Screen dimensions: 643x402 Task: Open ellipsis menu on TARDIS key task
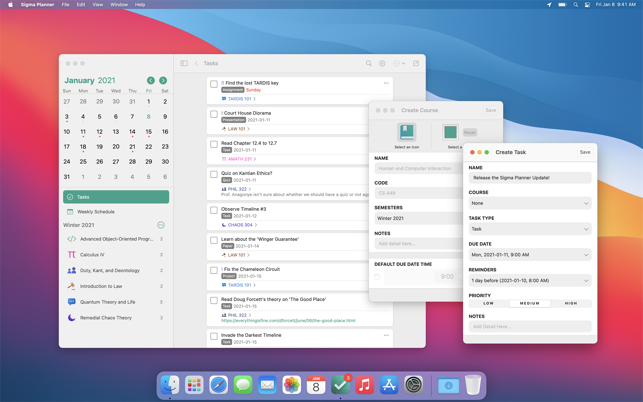coord(386,83)
